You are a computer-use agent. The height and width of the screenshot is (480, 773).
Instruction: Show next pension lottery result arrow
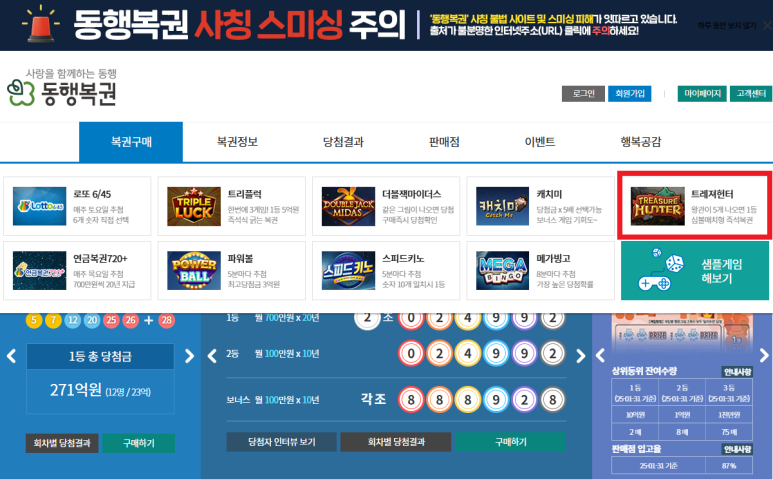pos(581,356)
